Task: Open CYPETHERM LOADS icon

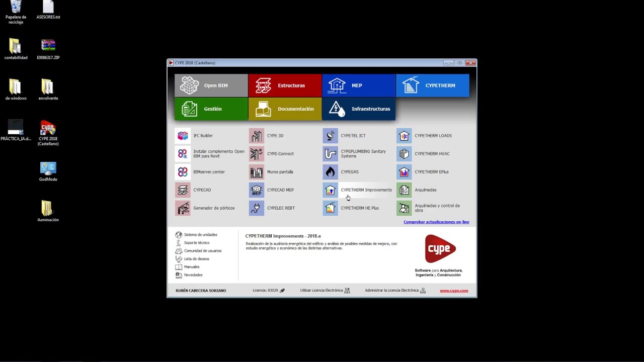Action: coord(404,136)
